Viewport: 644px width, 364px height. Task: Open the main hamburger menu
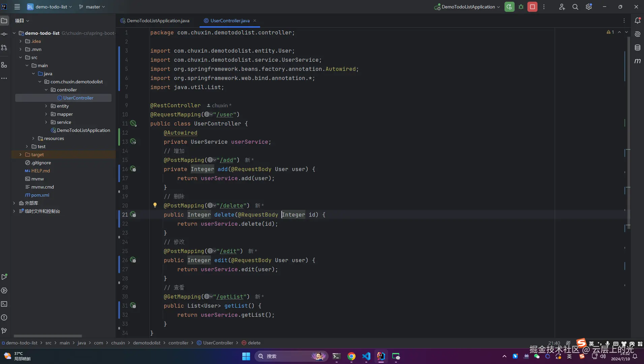(x=17, y=7)
